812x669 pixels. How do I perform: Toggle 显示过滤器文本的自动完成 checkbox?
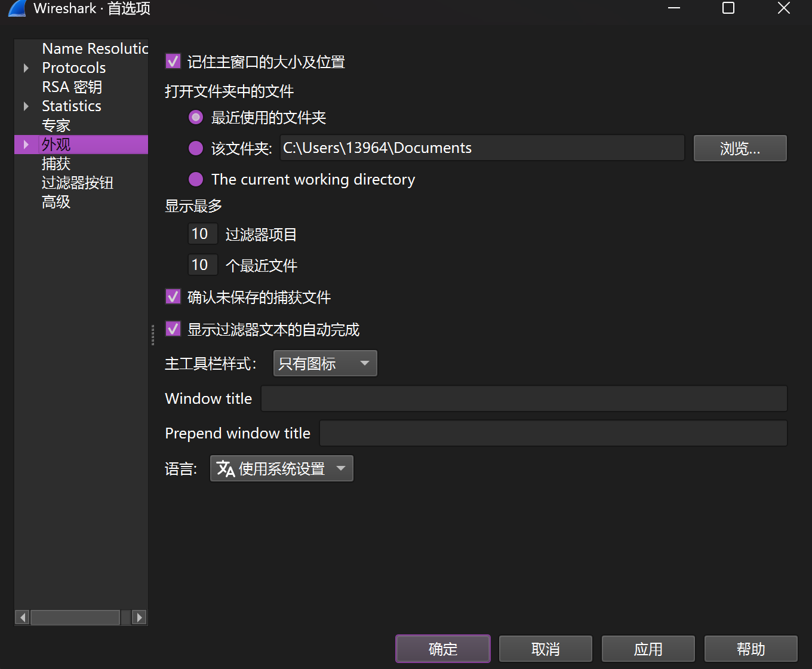(173, 329)
